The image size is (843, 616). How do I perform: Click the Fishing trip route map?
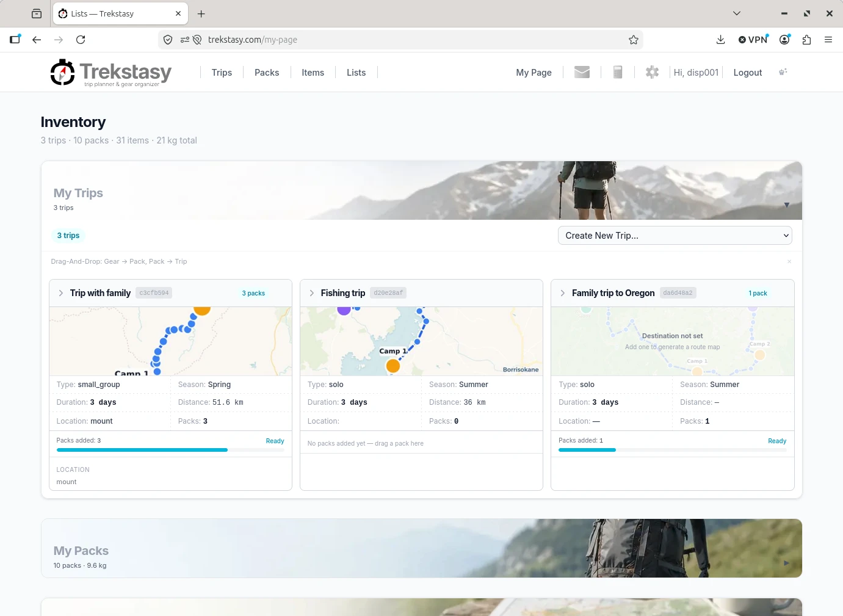pos(421,341)
